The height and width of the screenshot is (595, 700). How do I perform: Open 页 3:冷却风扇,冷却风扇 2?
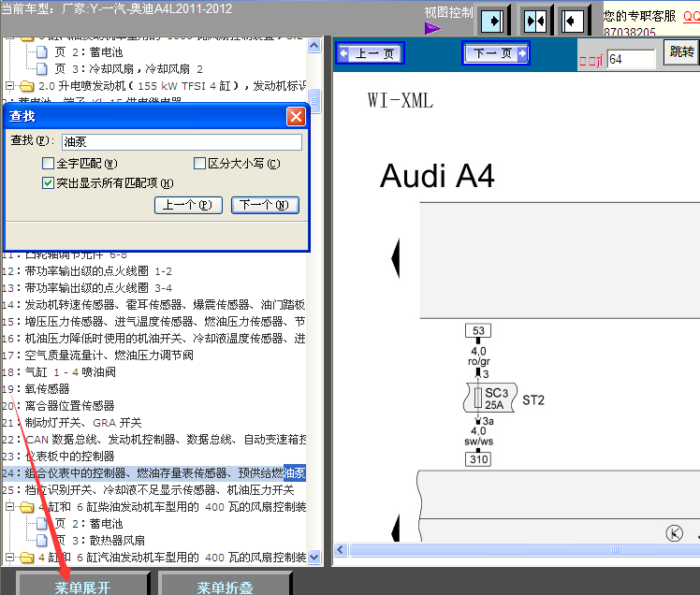(128, 69)
